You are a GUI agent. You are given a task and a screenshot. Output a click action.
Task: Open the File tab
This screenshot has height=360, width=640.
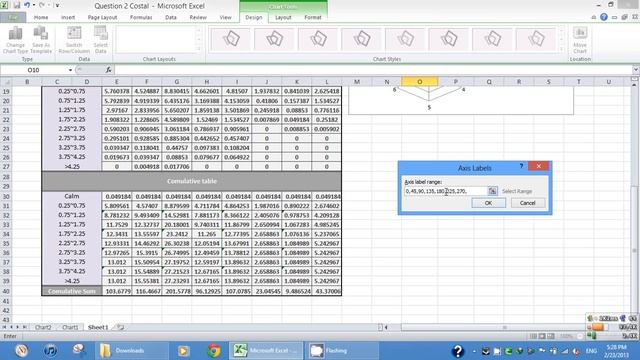click(x=13, y=17)
